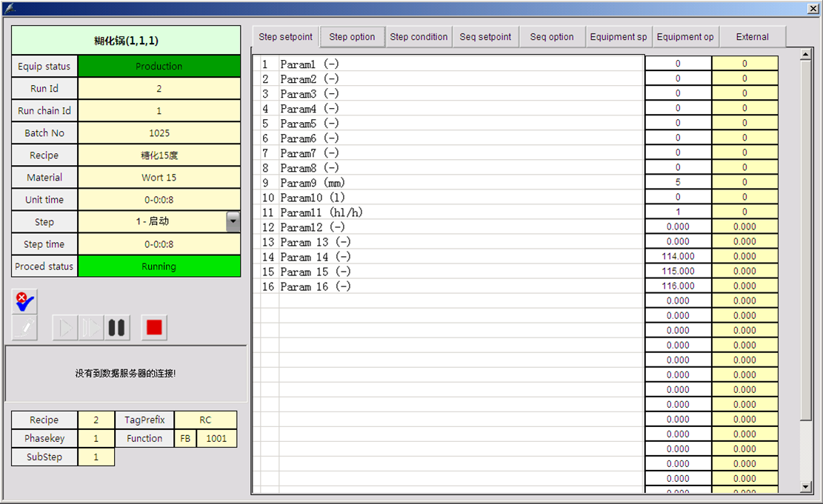Stop the procedure with red square button
Image resolution: width=823 pixels, height=504 pixels.
154,328
